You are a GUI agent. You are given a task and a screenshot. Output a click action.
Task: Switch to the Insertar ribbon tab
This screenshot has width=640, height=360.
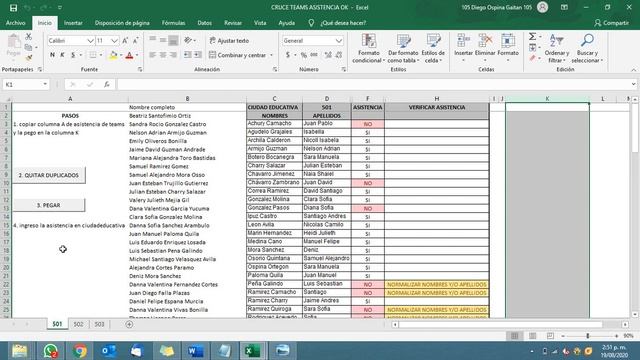(73, 23)
